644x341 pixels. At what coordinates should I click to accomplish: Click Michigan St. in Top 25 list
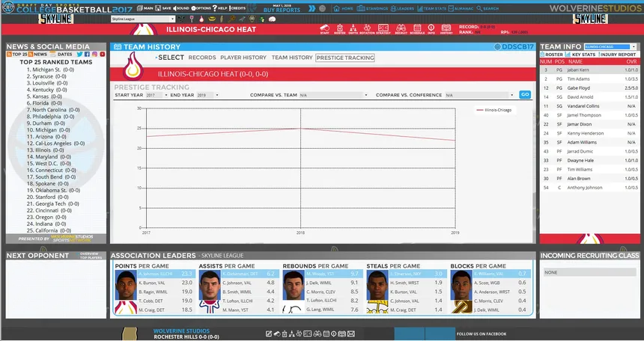[50, 70]
